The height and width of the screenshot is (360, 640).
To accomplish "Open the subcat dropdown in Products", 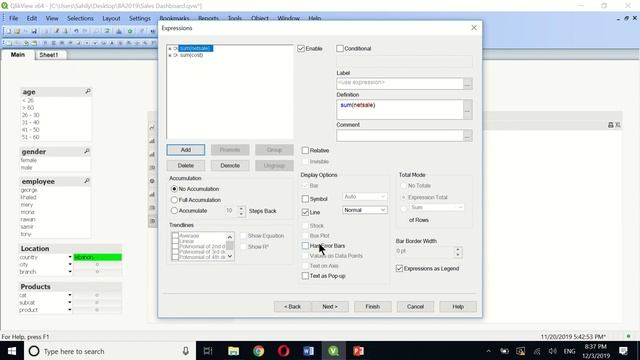I will [x=70, y=302].
